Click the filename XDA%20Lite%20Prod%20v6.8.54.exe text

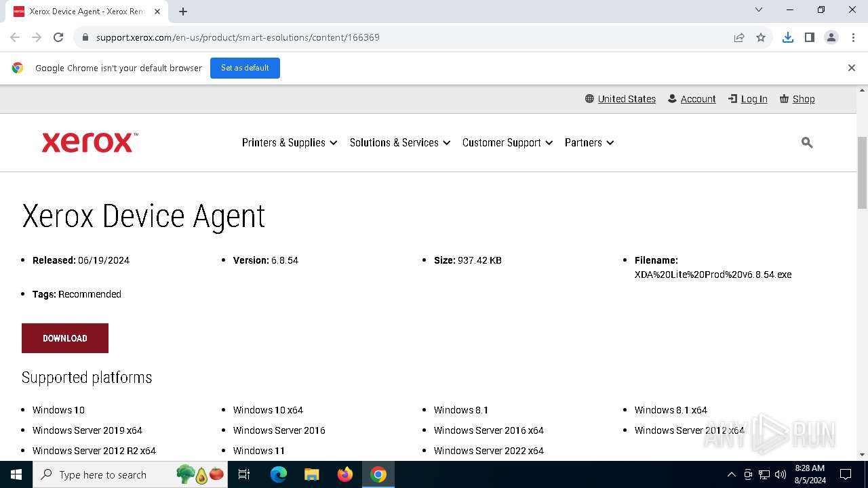pyautogui.click(x=713, y=274)
